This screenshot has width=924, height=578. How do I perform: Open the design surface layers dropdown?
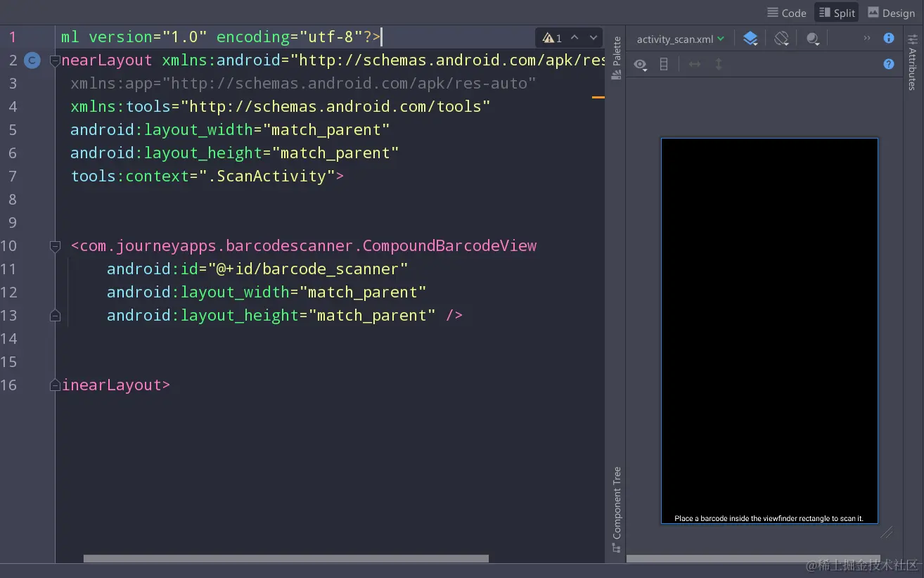750,39
